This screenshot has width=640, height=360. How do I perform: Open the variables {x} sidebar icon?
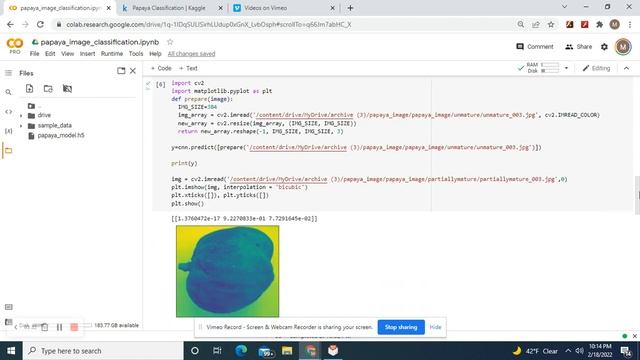8,131
